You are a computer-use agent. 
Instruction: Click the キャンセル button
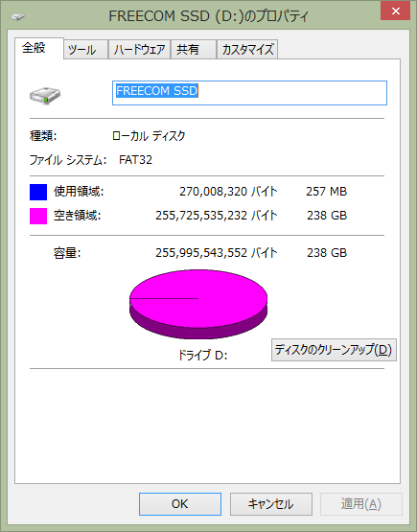click(270, 504)
